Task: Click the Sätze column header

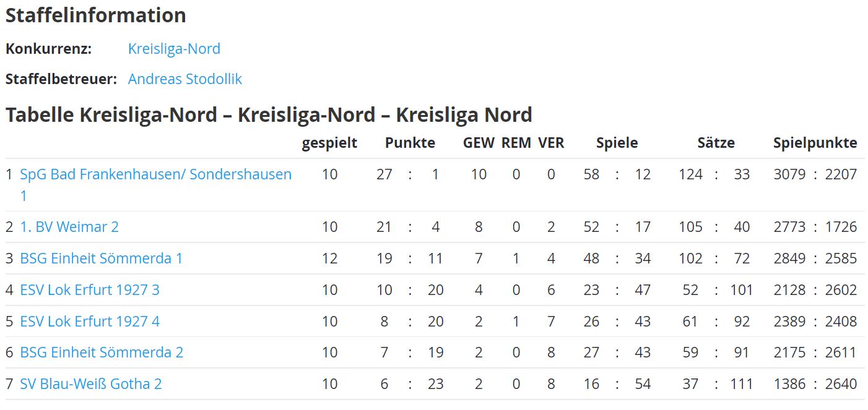Action: coord(716,143)
